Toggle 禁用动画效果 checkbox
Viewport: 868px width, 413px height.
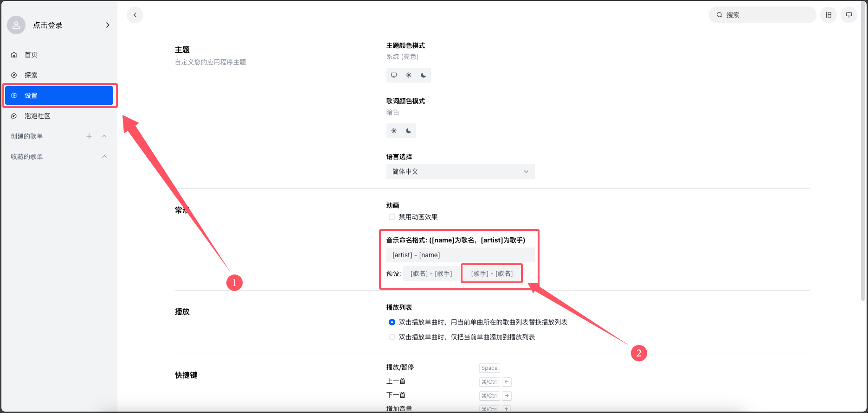pyautogui.click(x=392, y=217)
